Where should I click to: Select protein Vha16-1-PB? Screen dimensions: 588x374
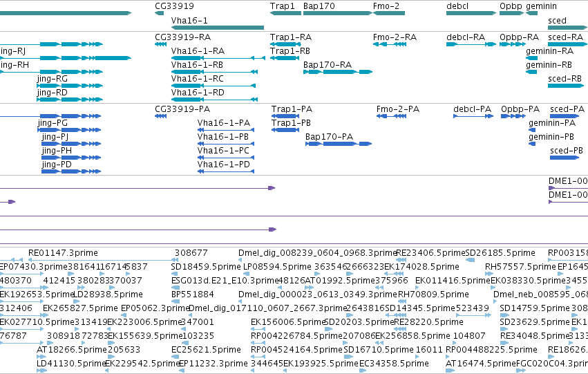tap(223, 137)
